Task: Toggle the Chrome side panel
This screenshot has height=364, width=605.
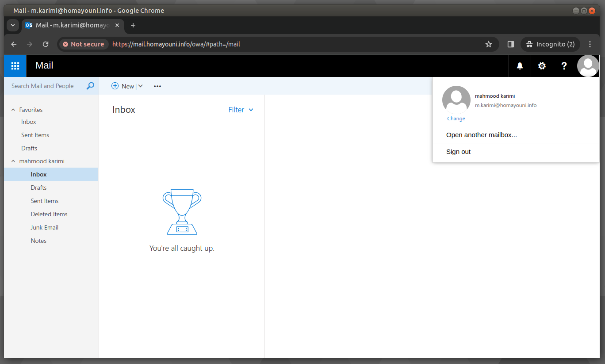Action: point(511,44)
